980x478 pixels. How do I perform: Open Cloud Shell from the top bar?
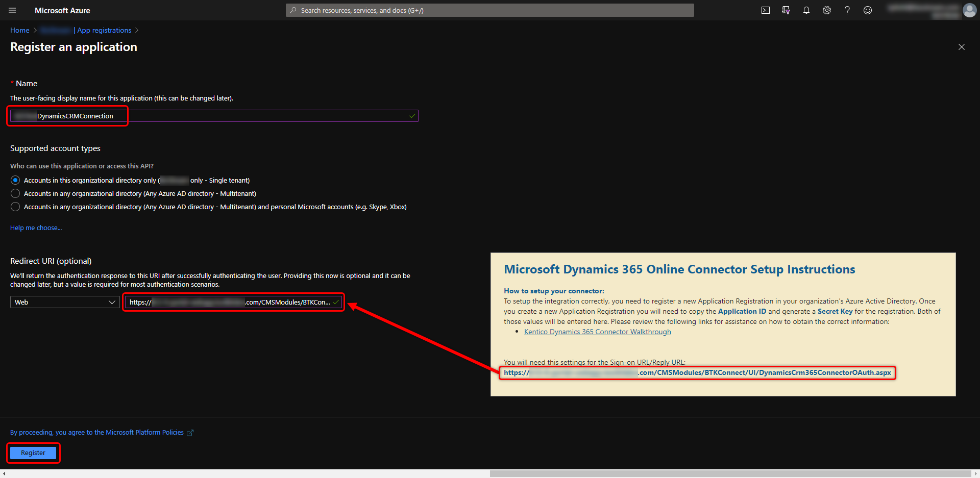coord(766,10)
